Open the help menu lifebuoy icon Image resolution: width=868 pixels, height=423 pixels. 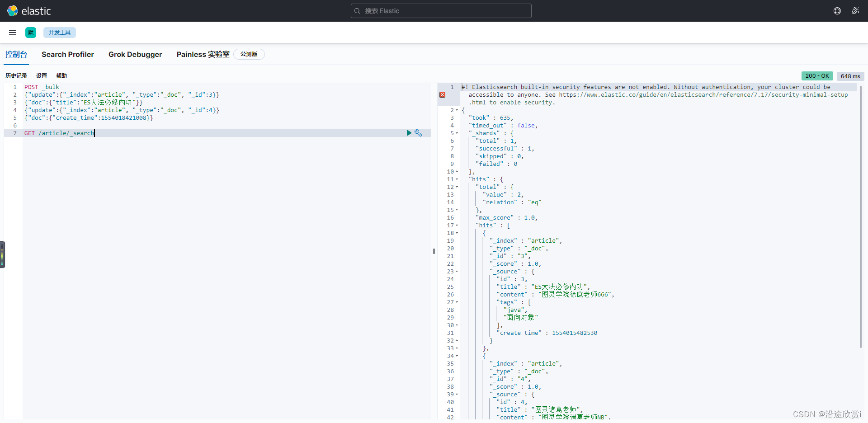[837, 11]
